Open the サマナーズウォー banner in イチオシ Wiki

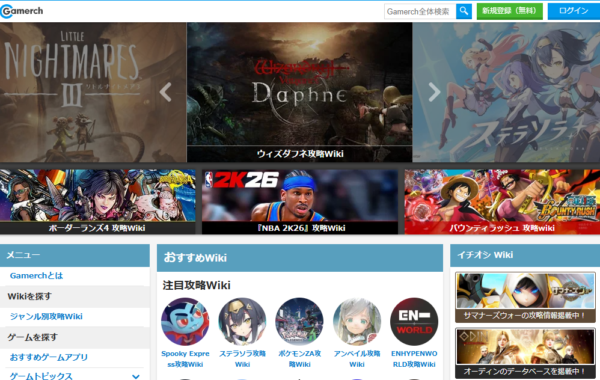(525, 297)
